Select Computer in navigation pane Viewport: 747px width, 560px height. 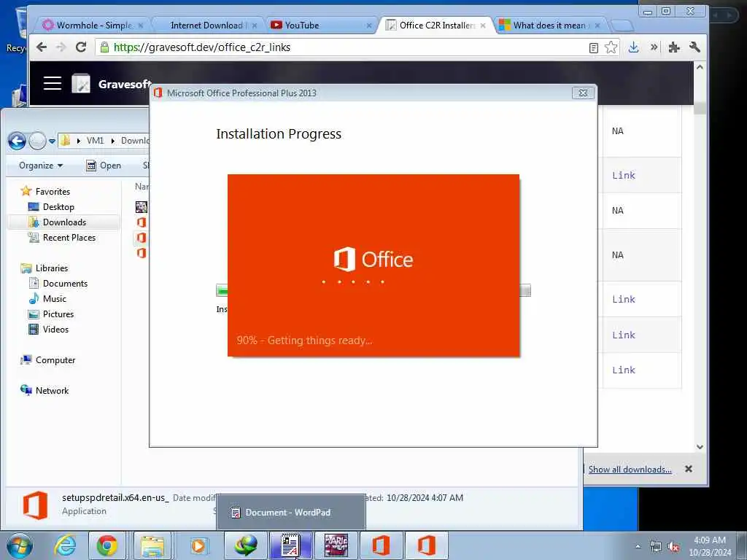point(55,360)
